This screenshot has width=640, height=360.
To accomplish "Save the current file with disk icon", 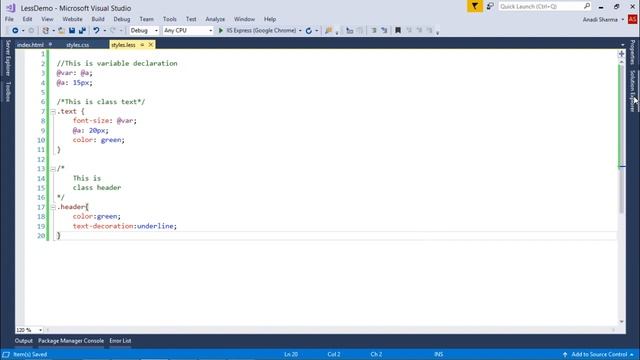I will point(72,31).
